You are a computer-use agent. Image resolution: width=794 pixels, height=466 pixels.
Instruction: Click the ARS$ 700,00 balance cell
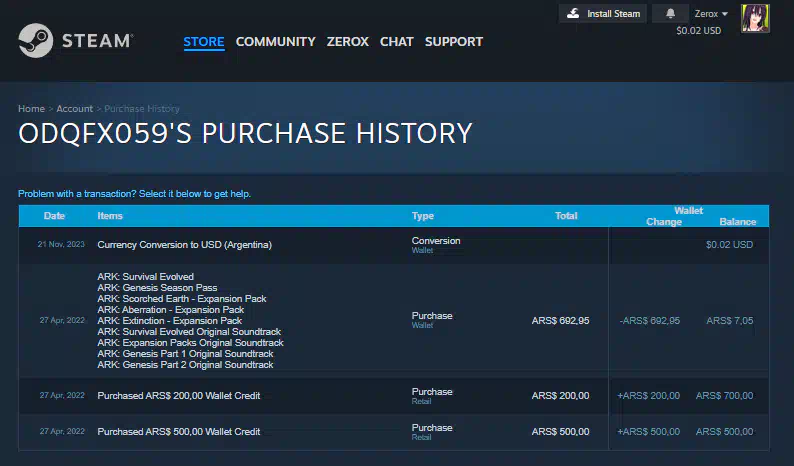pyautogui.click(x=725, y=396)
